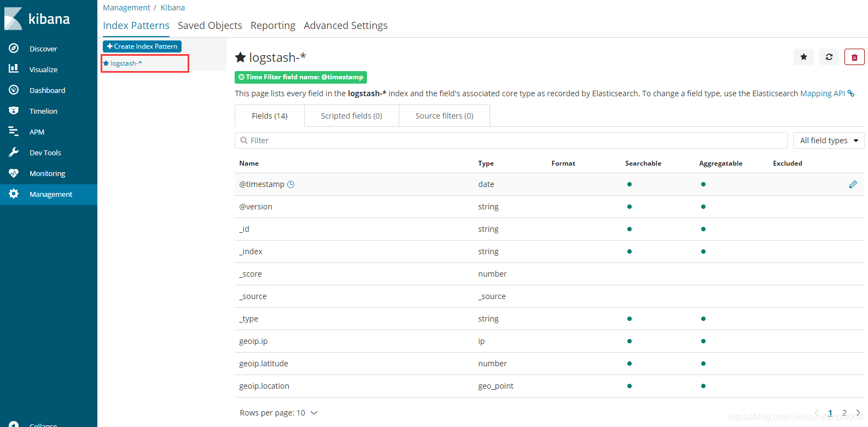
Task: Sort by Aggregatable column header
Action: 721,163
